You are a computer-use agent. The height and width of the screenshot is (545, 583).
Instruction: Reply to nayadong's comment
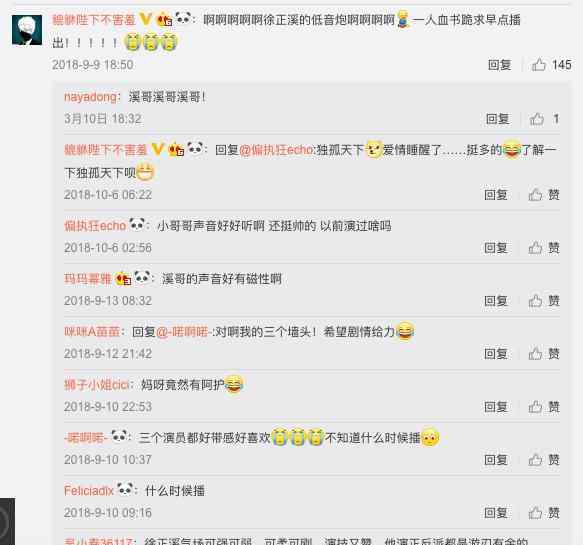pyautogui.click(x=497, y=119)
